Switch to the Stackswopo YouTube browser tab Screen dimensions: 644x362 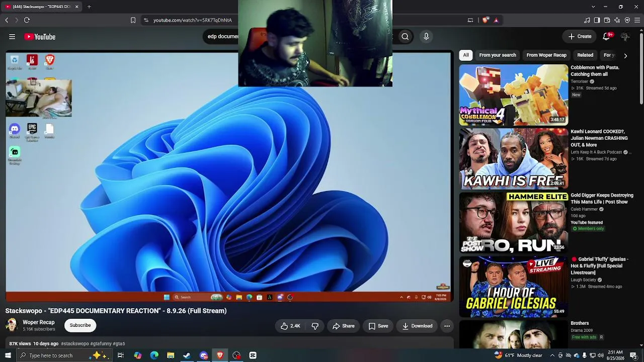(x=42, y=7)
